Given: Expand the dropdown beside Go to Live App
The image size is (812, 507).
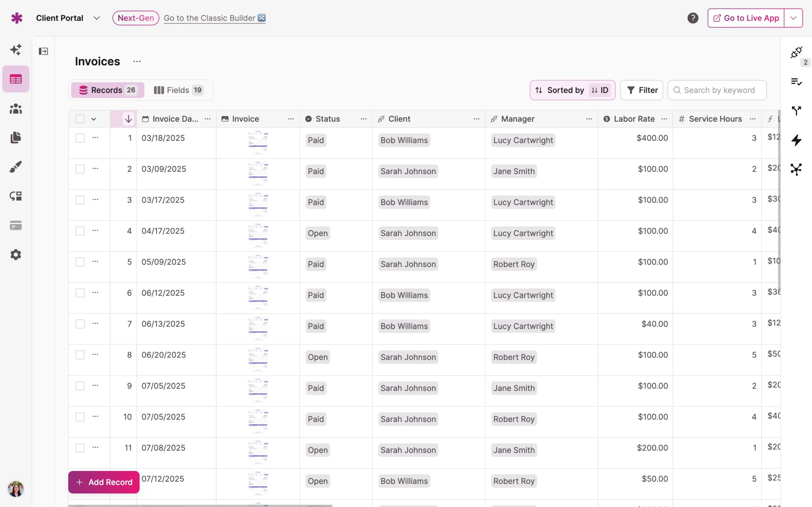Looking at the screenshot, I should [x=793, y=18].
